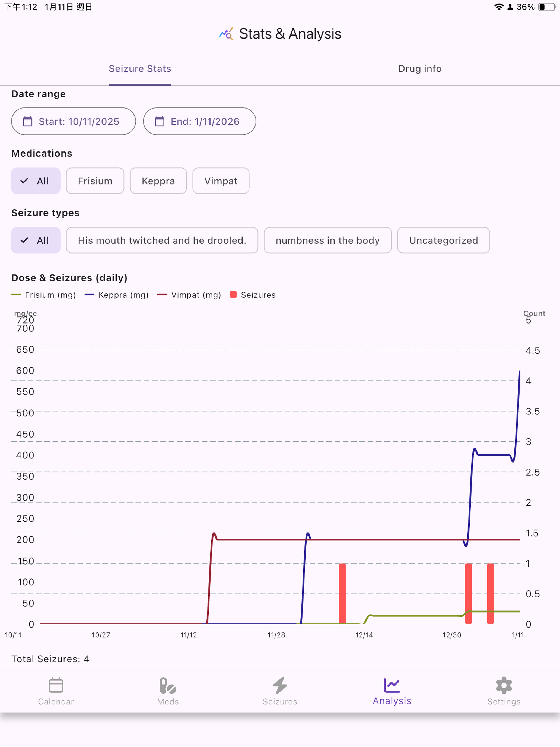Tap the seizure bar before 12/14
Viewport: 560px width, 747px height.
(x=342, y=593)
